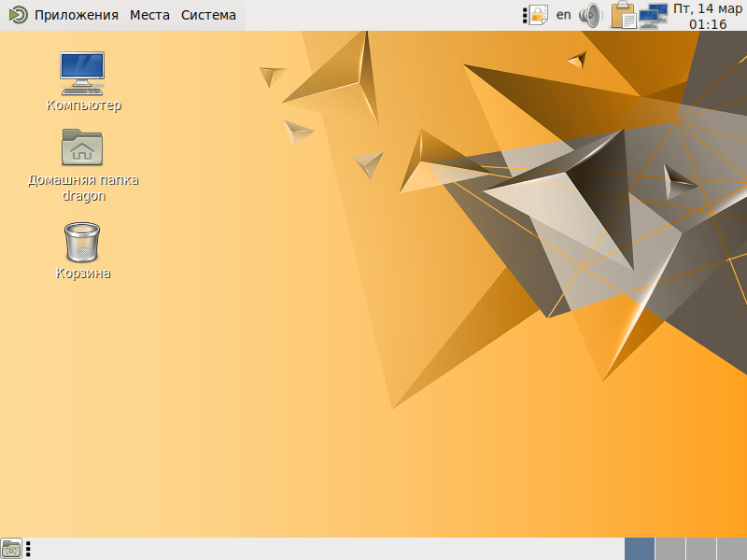The image size is (747, 560).
Task: Open the Система menu
Action: pyautogui.click(x=208, y=15)
